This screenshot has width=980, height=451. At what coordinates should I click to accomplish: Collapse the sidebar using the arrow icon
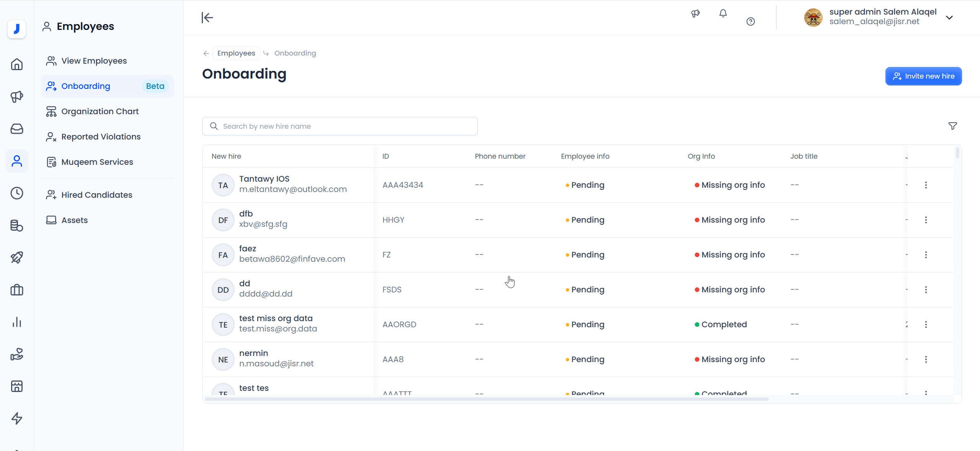(207, 18)
